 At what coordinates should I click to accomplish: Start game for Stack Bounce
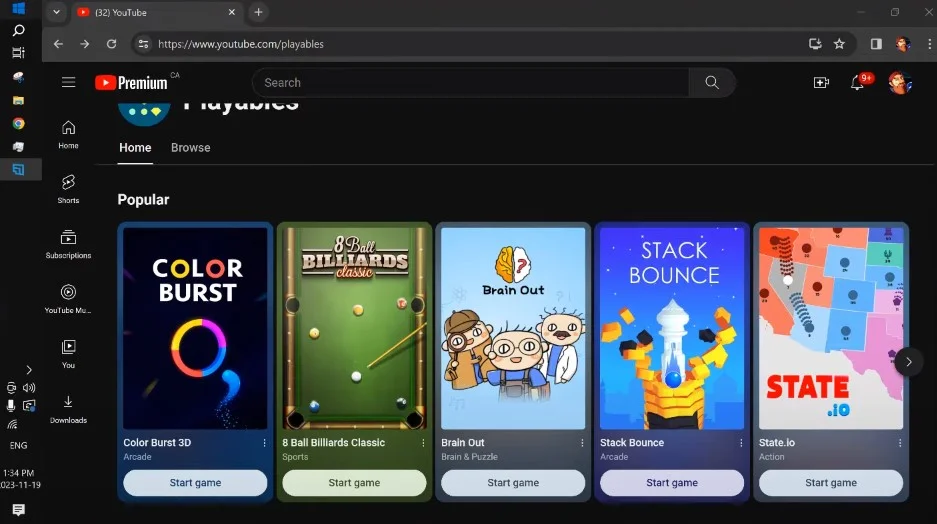(x=672, y=483)
